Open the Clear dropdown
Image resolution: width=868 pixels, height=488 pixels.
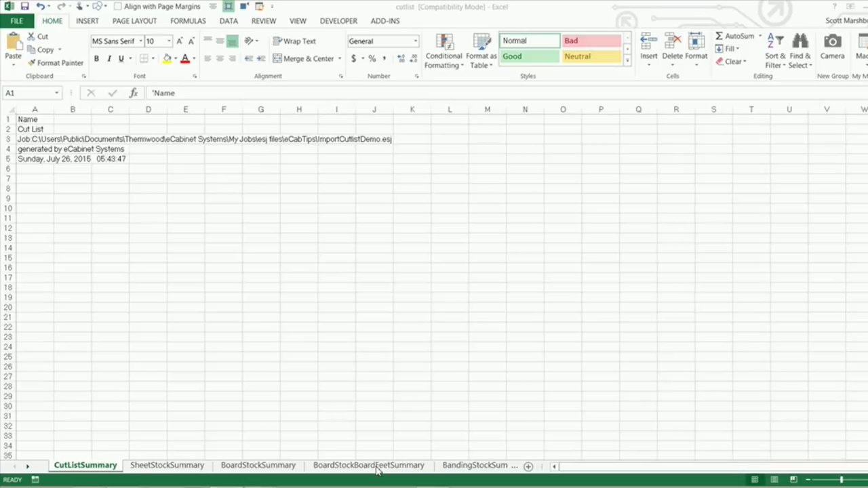731,62
